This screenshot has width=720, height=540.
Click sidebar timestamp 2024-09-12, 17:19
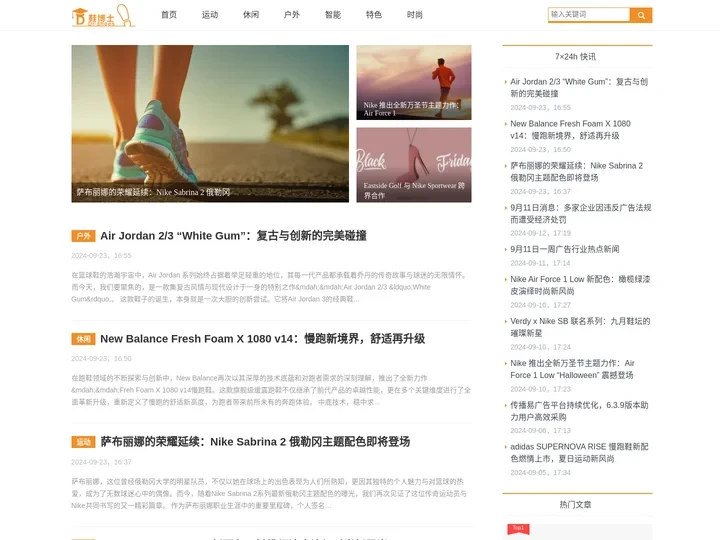(x=540, y=233)
